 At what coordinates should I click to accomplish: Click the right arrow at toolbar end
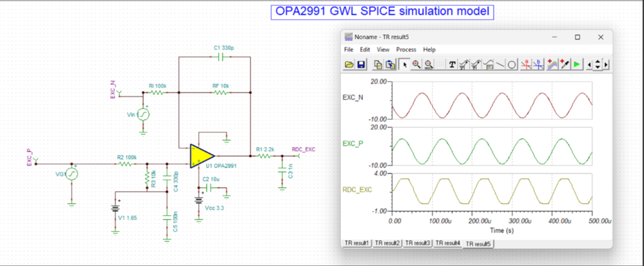tap(606, 65)
